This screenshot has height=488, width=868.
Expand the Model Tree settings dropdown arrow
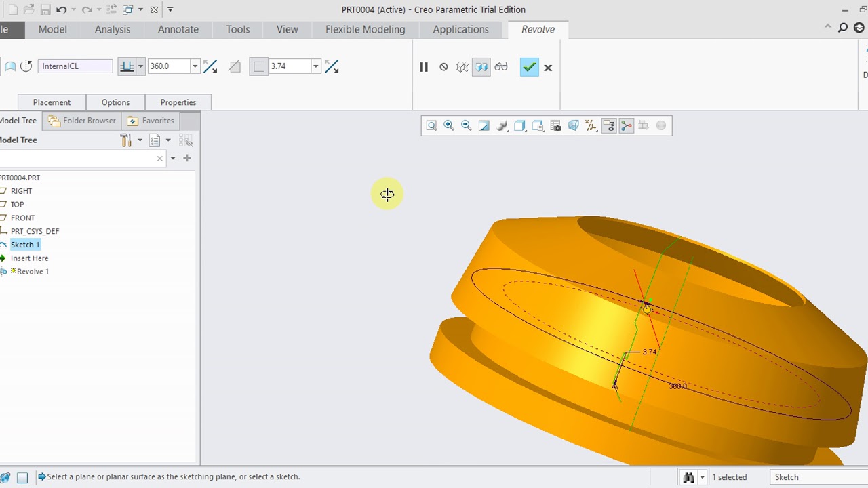(x=140, y=140)
